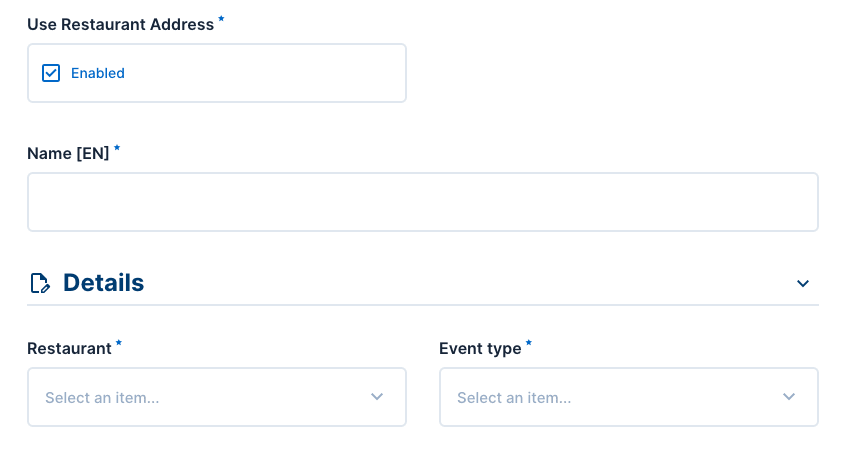Click the "Enabled" checkbox label text
This screenshot has width=857, height=462.
click(x=98, y=73)
